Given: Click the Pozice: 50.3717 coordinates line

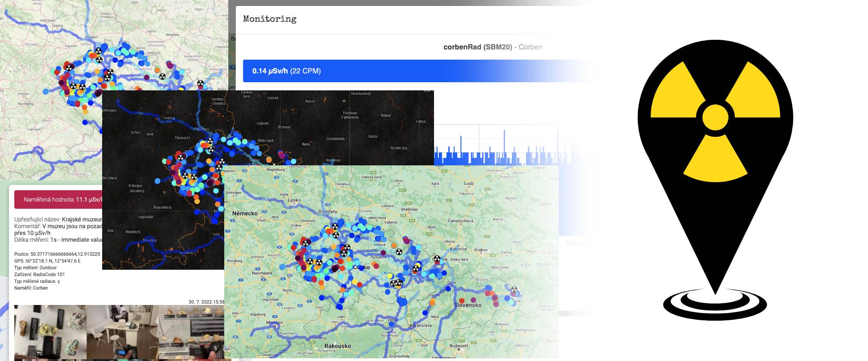Looking at the screenshot, I should [x=57, y=254].
